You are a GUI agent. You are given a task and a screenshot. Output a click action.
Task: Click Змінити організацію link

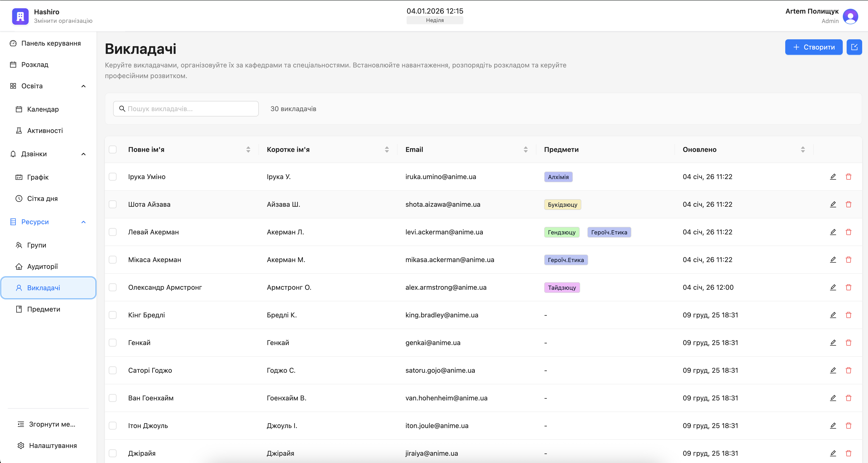pos(63,21)
